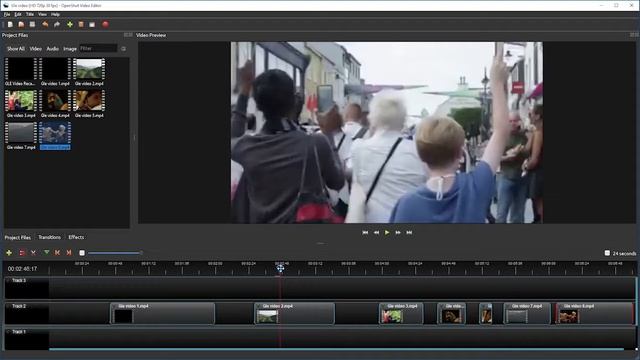Click the Fullscreen toolbar icon
Screen dimensions: 640x360
(92, 24)
